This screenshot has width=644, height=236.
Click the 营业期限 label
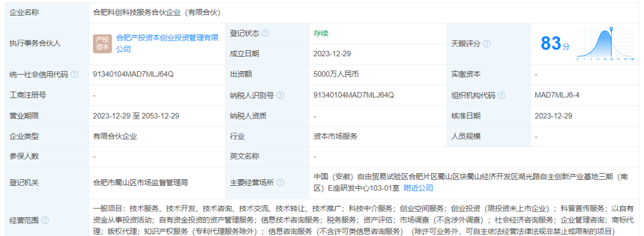(x=24, y=116)
